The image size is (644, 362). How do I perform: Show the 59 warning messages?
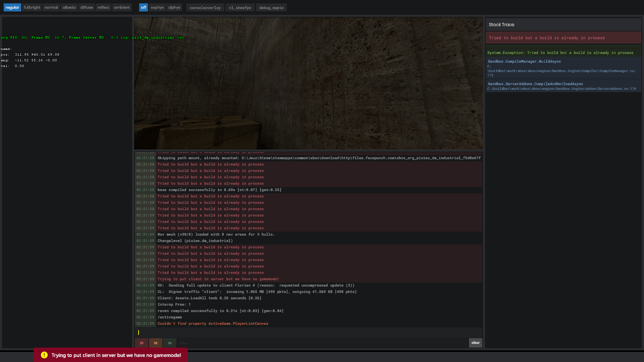pyautogui.click(x=155, y=343)
